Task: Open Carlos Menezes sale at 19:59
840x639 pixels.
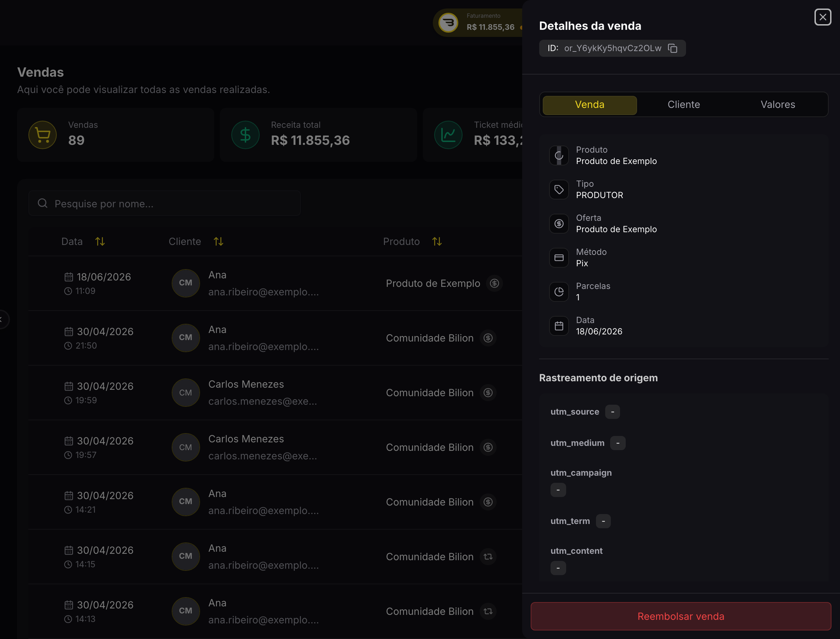Action: pos(275,393)
